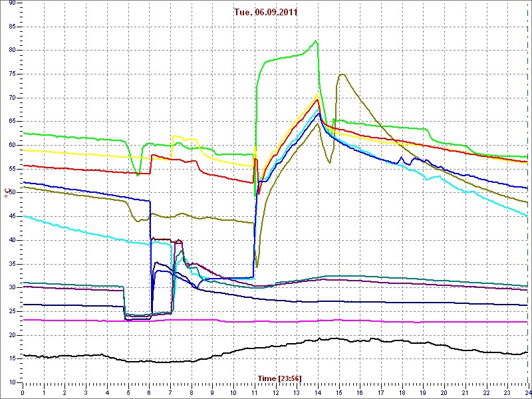Click hour 8 on the time axis

tap(192, 393)
